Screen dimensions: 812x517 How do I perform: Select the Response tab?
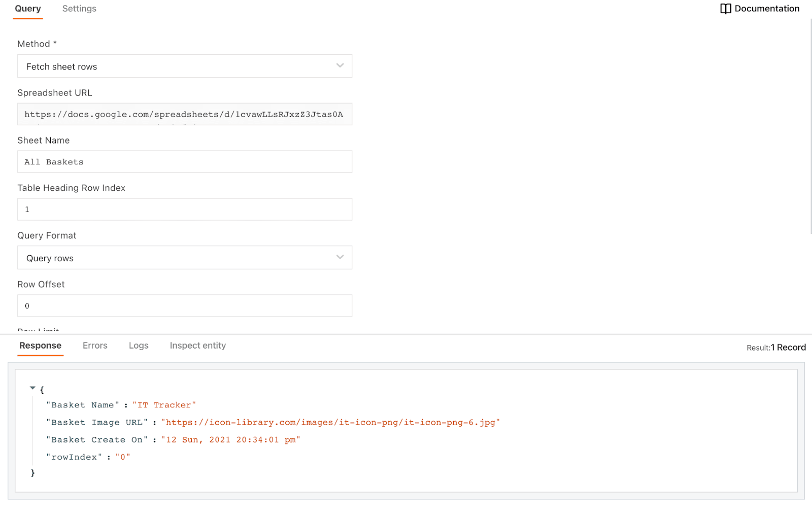coord(40,346)
